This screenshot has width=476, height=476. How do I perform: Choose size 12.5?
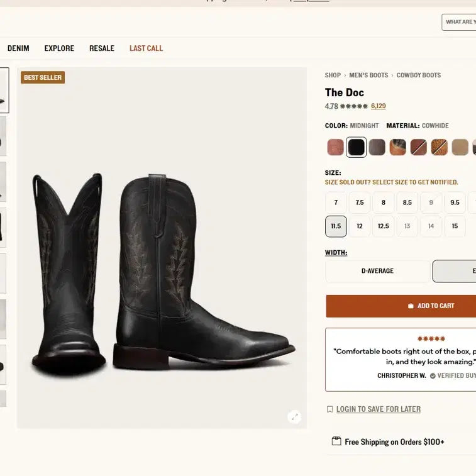[x=384, y=226]
